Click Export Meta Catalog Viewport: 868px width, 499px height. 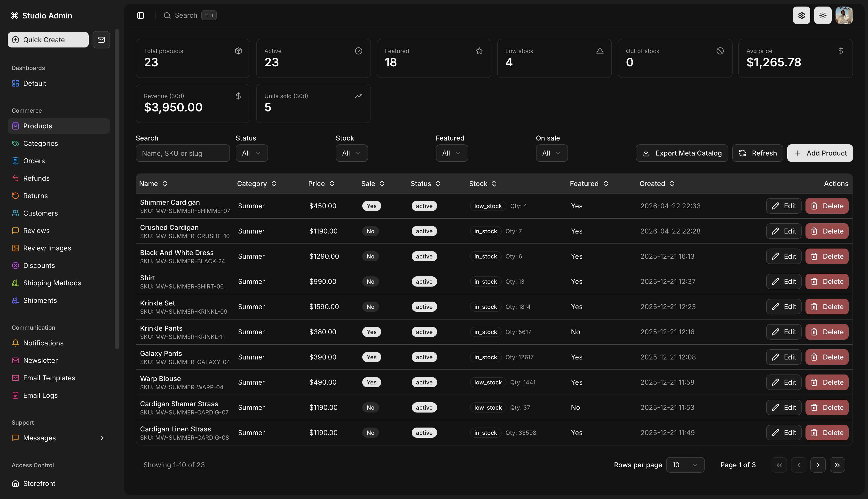click(682, 153)
